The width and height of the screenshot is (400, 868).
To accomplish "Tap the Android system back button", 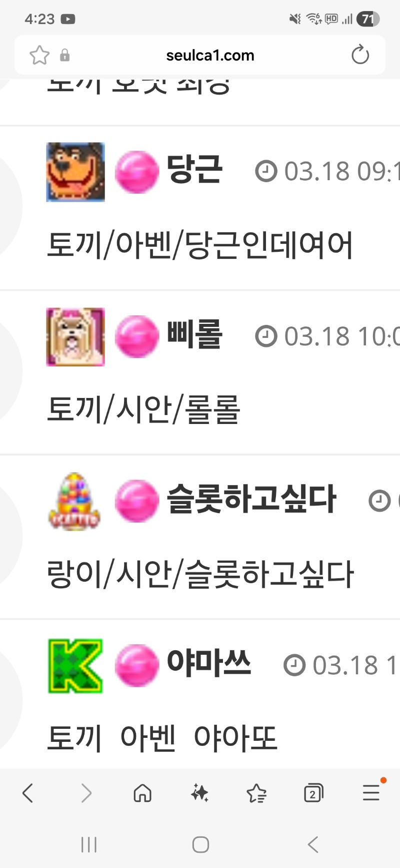I will point(313,845).
